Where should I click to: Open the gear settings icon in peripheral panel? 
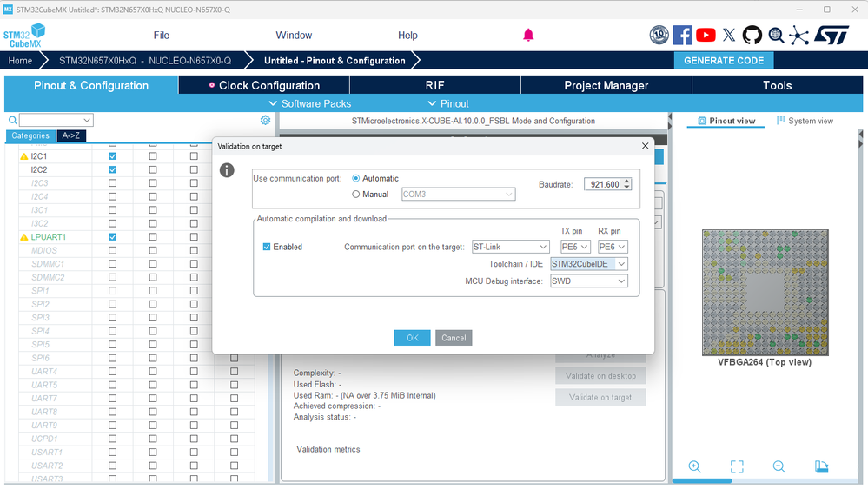[x=265, y=120]
